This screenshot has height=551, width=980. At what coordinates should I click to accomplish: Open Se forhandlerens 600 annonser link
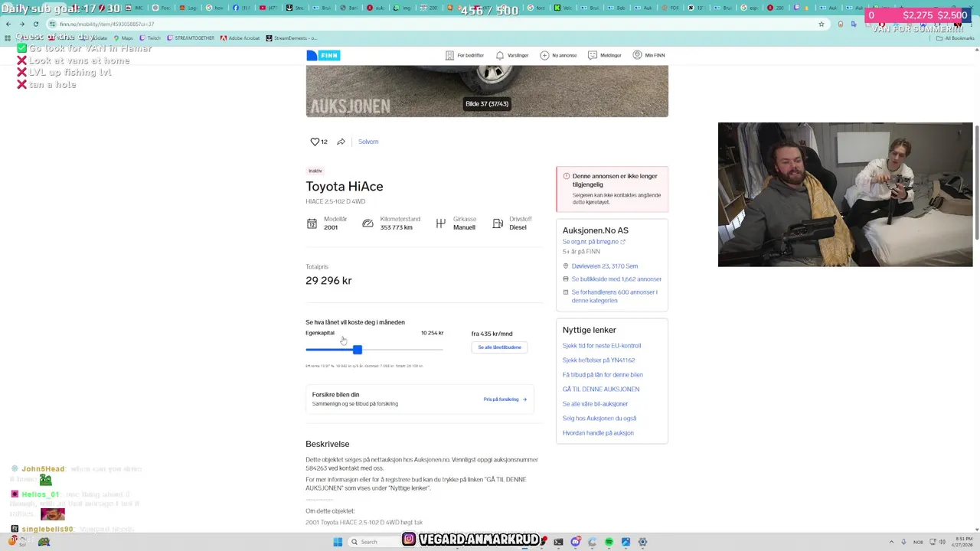coord(614,296)
